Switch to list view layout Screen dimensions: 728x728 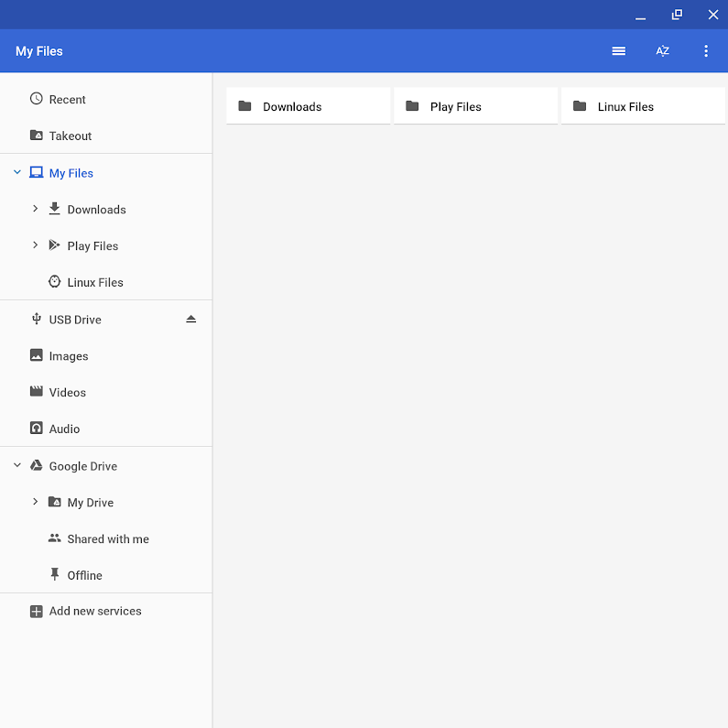618,51
